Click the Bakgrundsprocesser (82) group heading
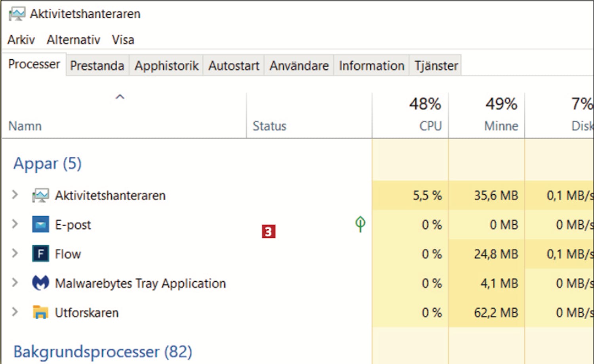Image resolution: width=594 pixels, height=364 pixels. coord(103,352)
